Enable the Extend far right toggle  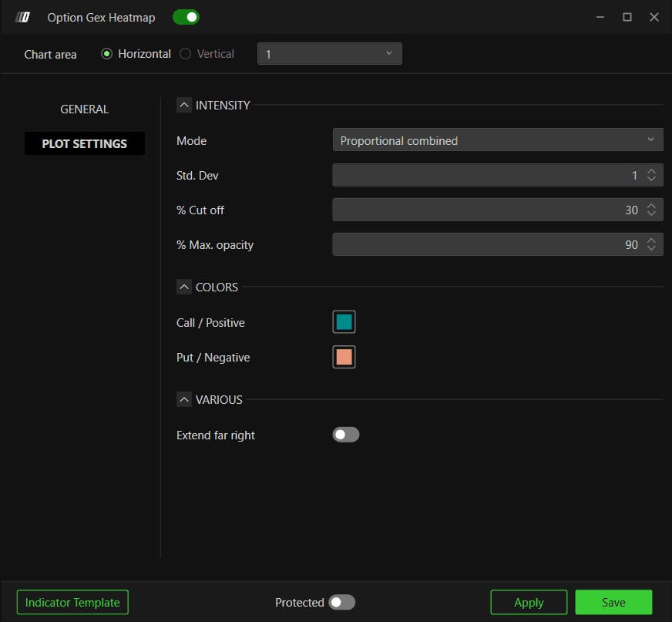pyautogui.click(x=346, y=435)
